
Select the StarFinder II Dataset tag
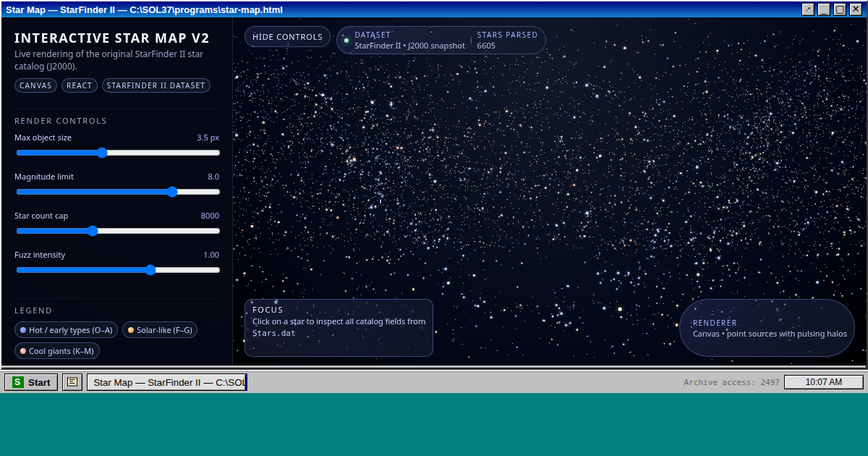(156, 85)
